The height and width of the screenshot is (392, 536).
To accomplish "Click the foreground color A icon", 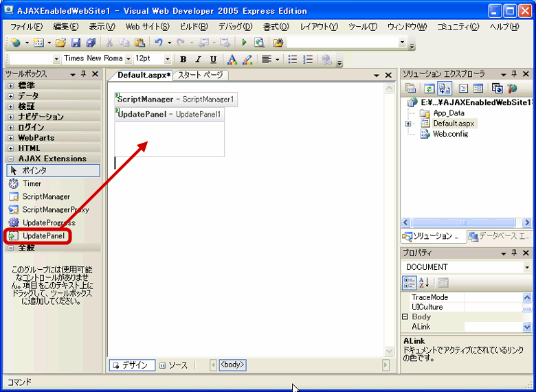I will pyautogui.click(x=232, y=60).
